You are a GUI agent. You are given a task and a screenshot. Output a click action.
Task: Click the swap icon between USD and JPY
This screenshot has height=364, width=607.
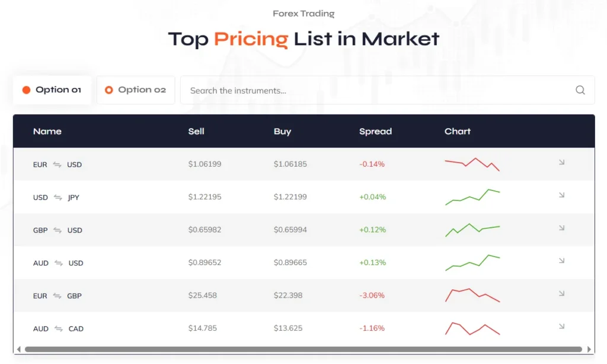coord(57,197)
